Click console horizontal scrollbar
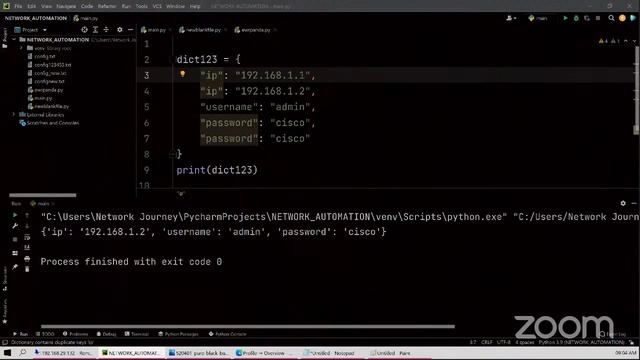 (248, 327)
